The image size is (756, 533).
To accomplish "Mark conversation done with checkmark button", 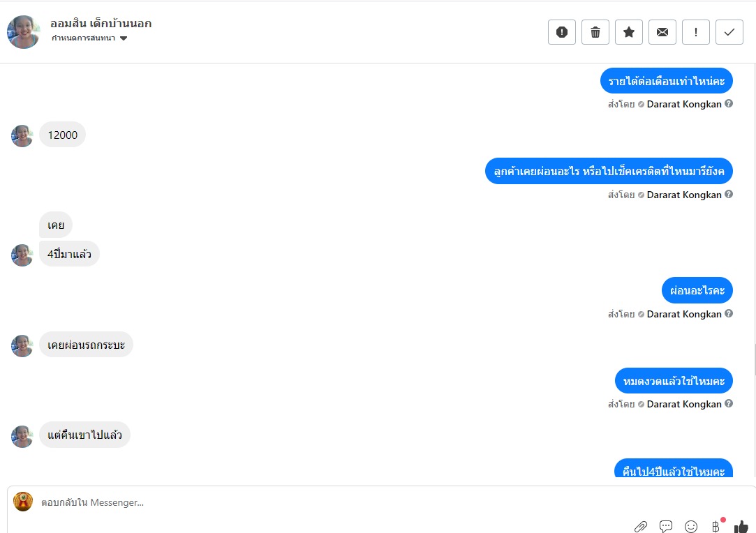I will pos(729,32).
